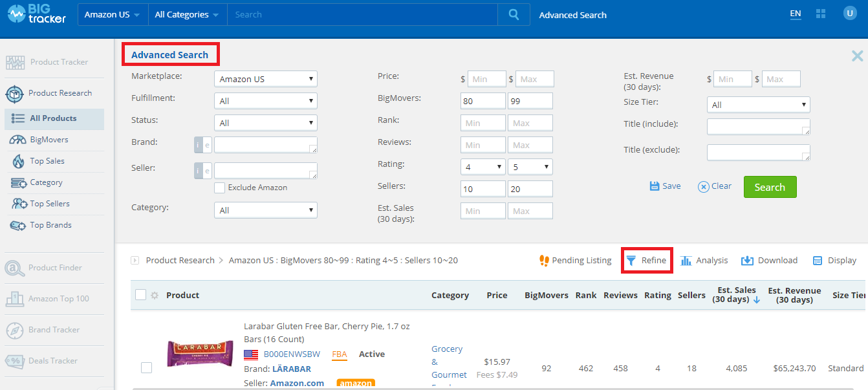This screenshot has width=868, height=390.
Task: Click the Larabar product thumbnail
Action: coord(200,354)
